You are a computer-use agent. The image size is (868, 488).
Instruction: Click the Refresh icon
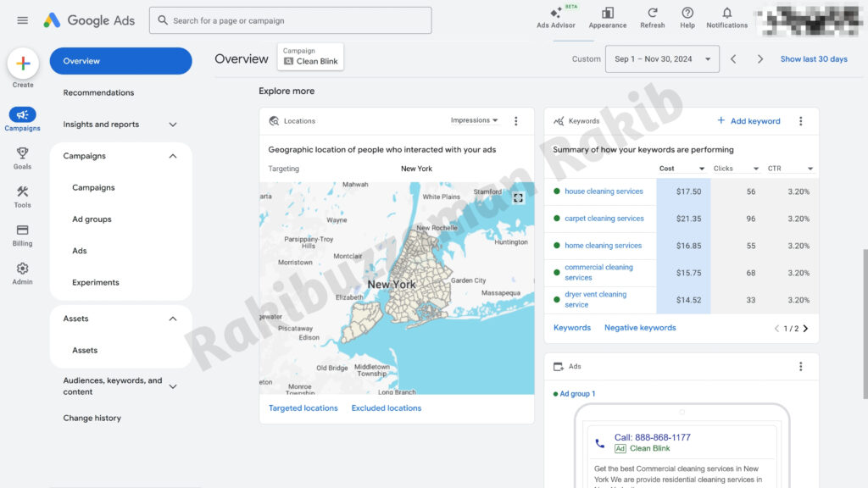point(652,14)
